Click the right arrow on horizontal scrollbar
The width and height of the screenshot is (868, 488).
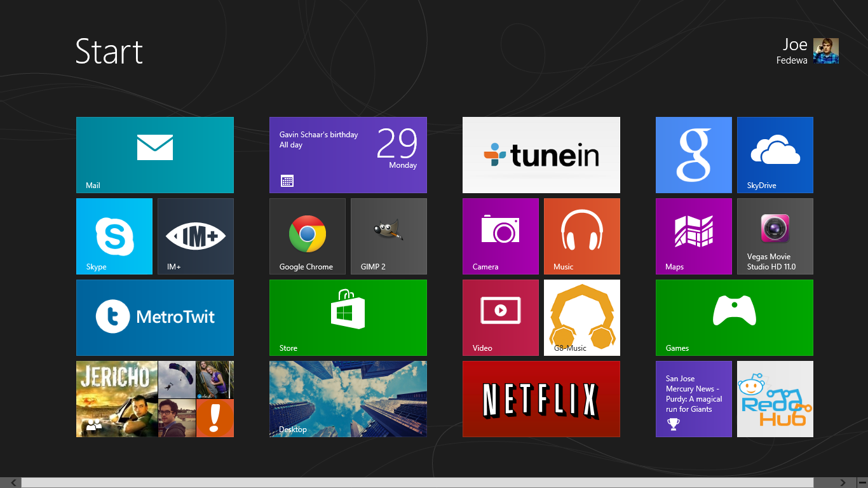[843, 483]
